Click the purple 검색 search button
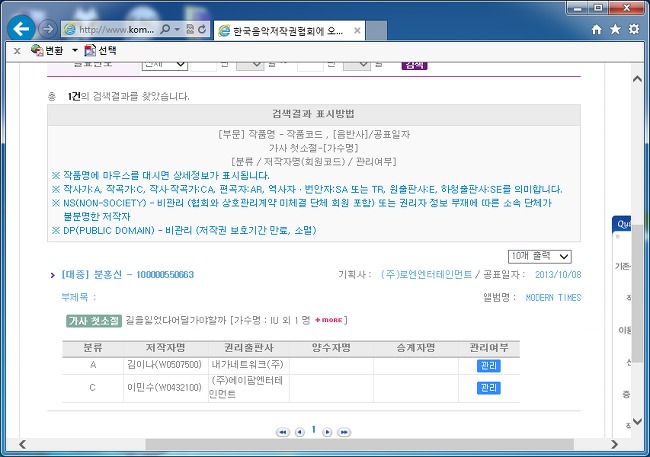The height and width of the screenshot is (457, 650). pos(415,65)
